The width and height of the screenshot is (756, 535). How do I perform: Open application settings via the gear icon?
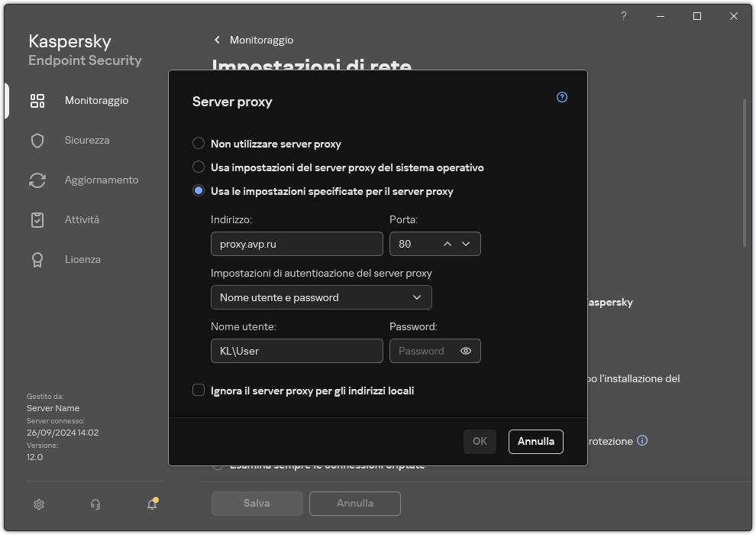pyautogui.click(x=38, y=504)
